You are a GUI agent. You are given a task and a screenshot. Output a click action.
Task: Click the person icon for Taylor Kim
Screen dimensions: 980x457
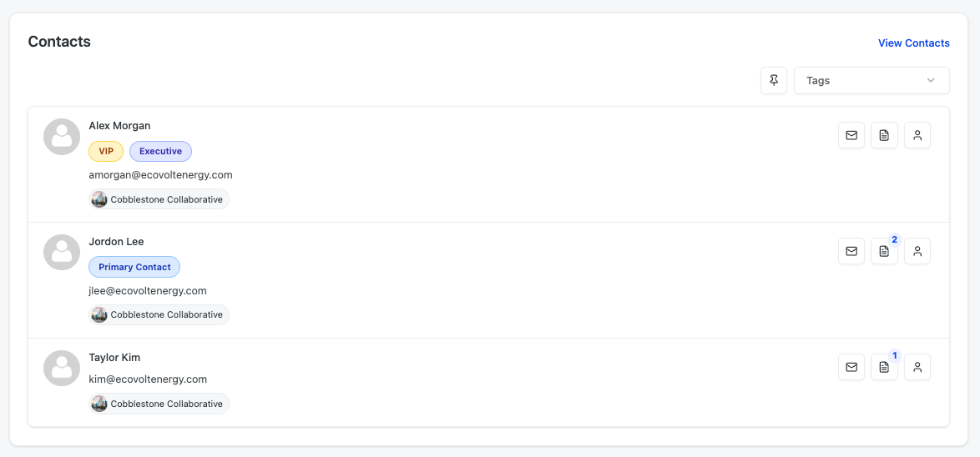[917, 367]
